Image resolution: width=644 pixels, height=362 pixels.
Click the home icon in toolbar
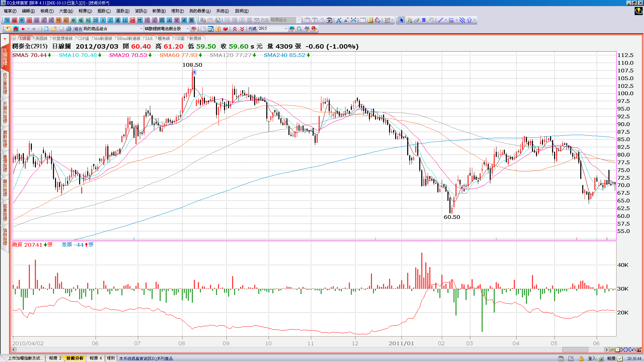click(16, 29)
